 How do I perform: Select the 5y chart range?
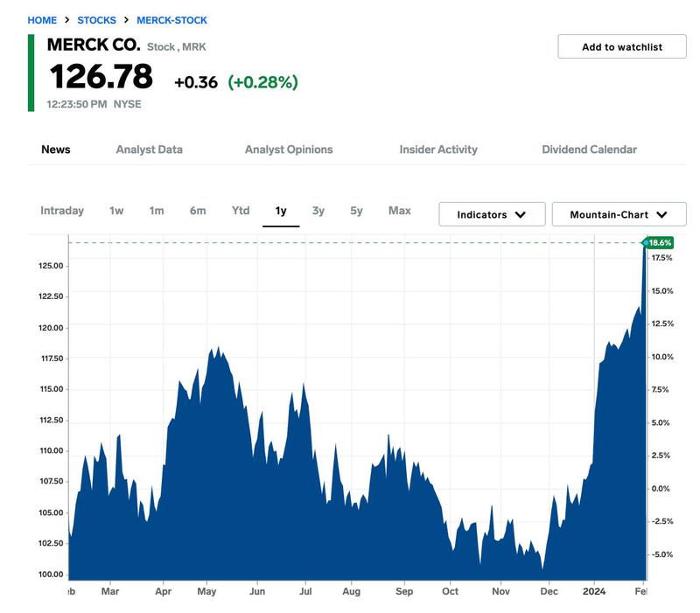356,211
